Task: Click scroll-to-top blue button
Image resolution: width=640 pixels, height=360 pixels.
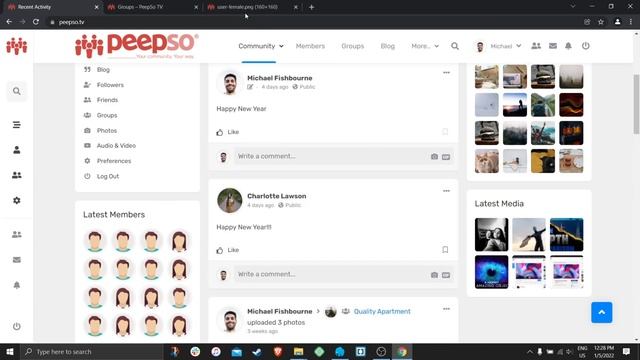Action: click(x=602, y=312)
